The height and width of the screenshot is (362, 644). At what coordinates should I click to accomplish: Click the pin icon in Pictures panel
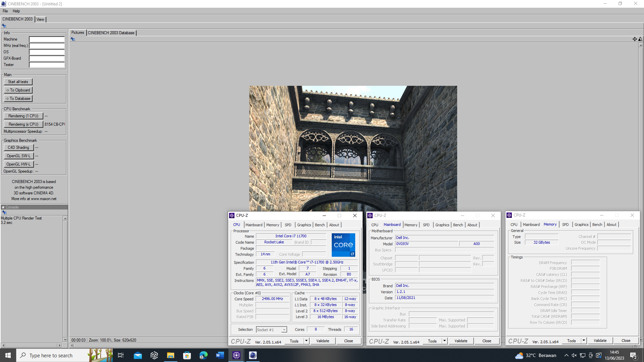73,39
